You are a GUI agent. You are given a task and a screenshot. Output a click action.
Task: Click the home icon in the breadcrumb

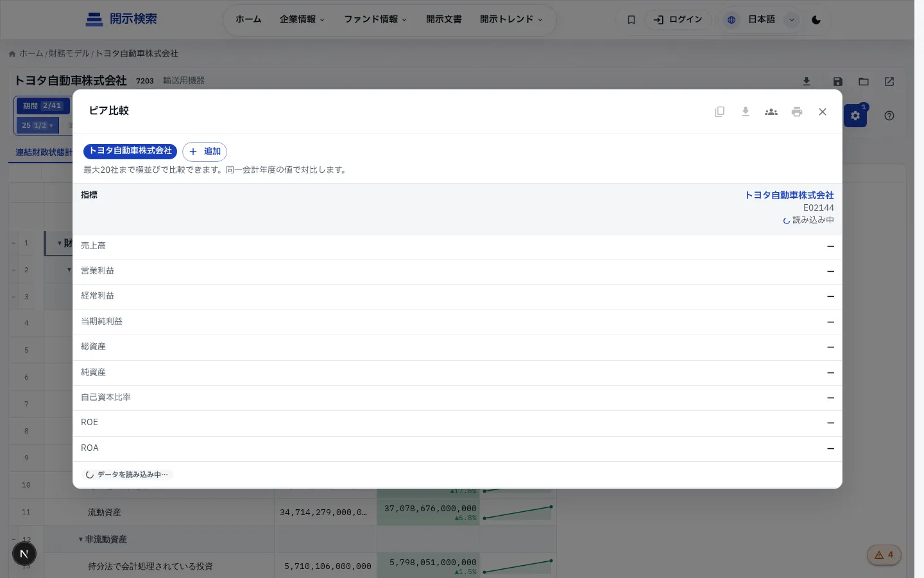(12, 54)
